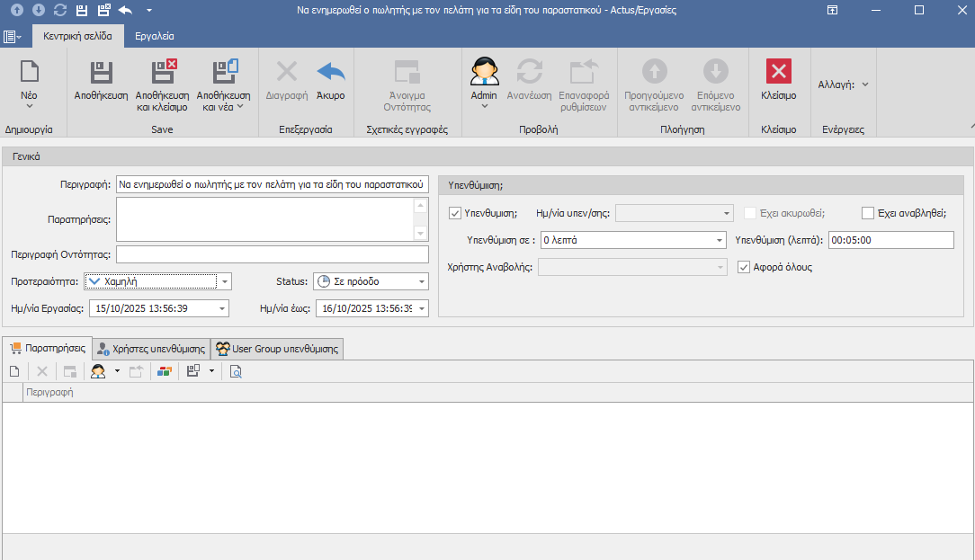975x560 pixels.
Task: Expand the Status dropdown
Action: point(421,281)
